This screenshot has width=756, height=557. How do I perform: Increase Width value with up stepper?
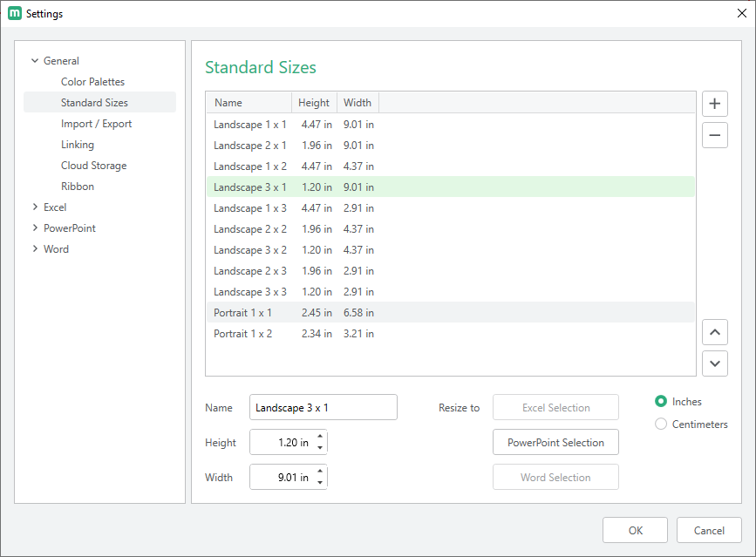(320, 472)
